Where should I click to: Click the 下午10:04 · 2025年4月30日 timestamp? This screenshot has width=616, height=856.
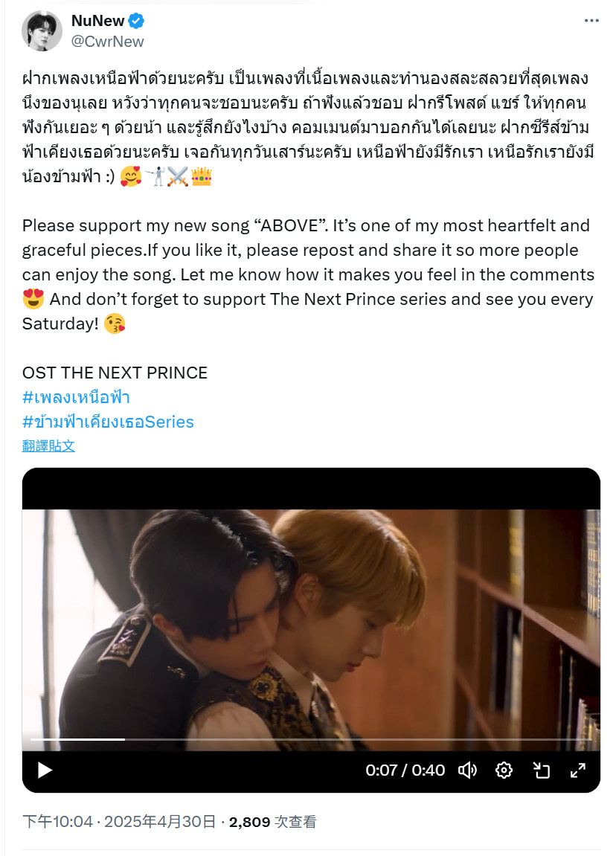tap(119, 822)
